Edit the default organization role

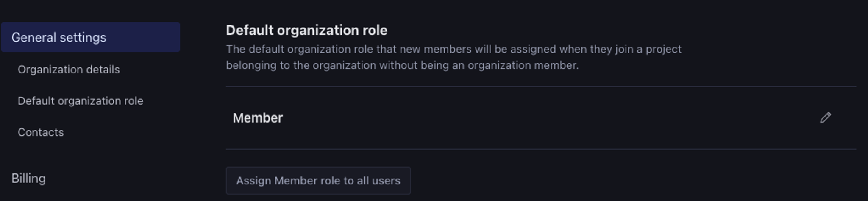[x=825, y=117]
